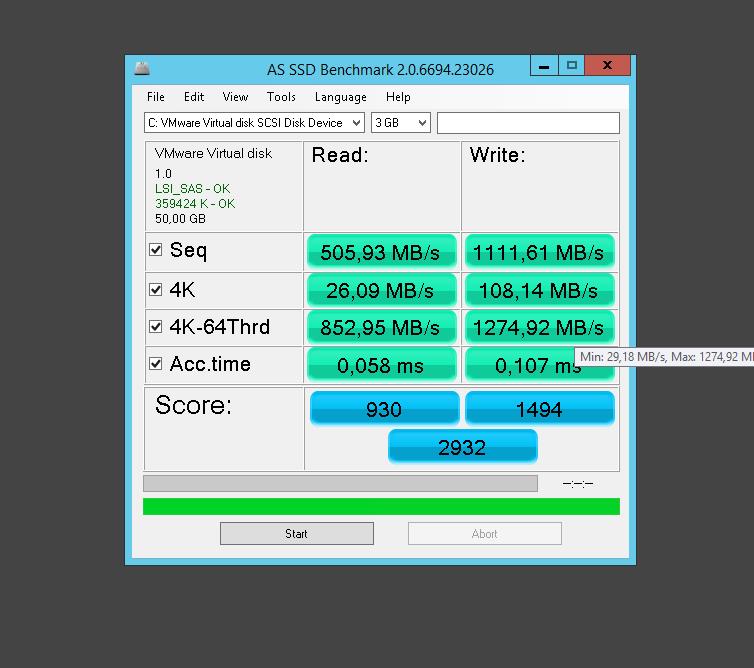Open the File menu
The image size is (754, 668).
click(x=156, y=97)
